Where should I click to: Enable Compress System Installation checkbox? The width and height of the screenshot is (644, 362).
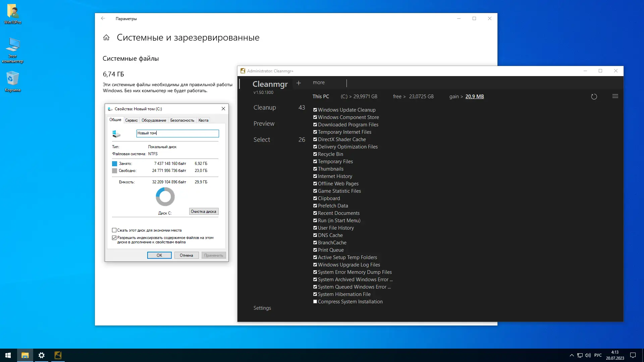315,302
